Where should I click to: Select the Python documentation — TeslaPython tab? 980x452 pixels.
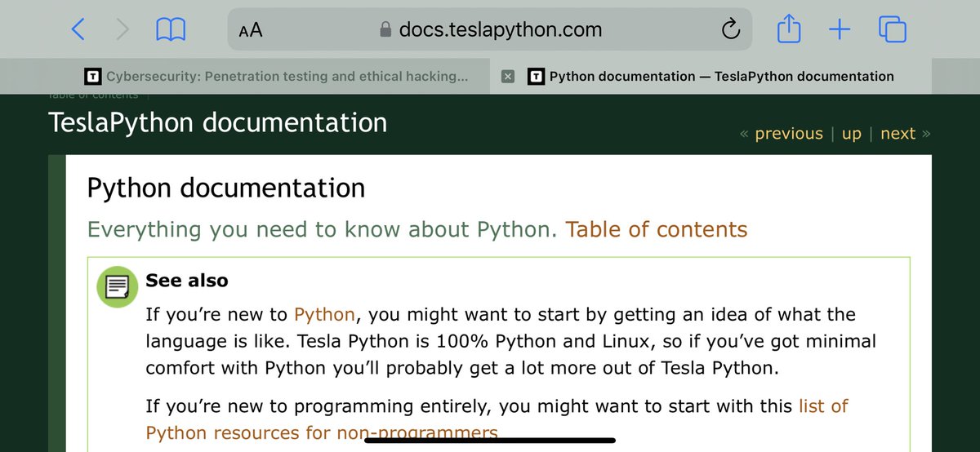[x=710, y=76]
